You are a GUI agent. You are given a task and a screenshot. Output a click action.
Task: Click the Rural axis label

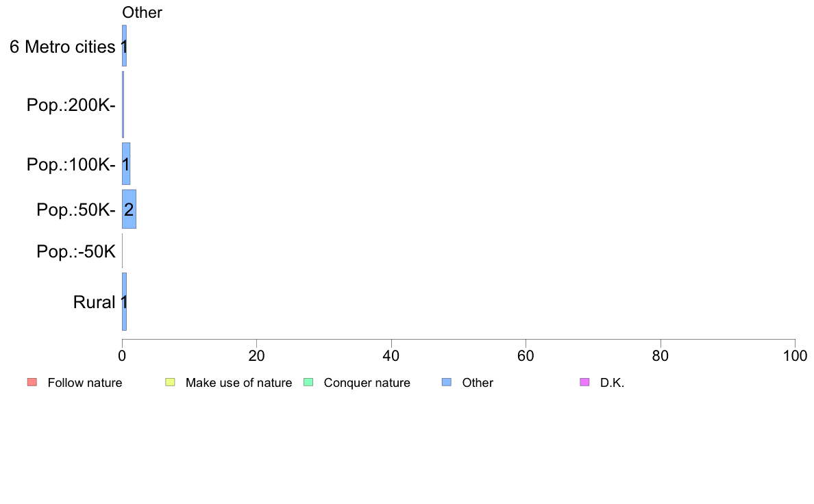[x=94, y=302]
